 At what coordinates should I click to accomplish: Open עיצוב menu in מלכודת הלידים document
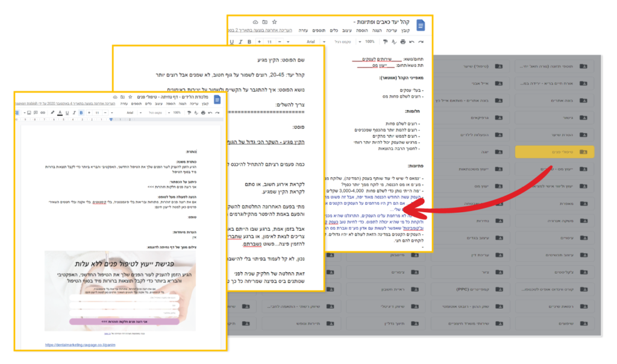coord(158,104)
